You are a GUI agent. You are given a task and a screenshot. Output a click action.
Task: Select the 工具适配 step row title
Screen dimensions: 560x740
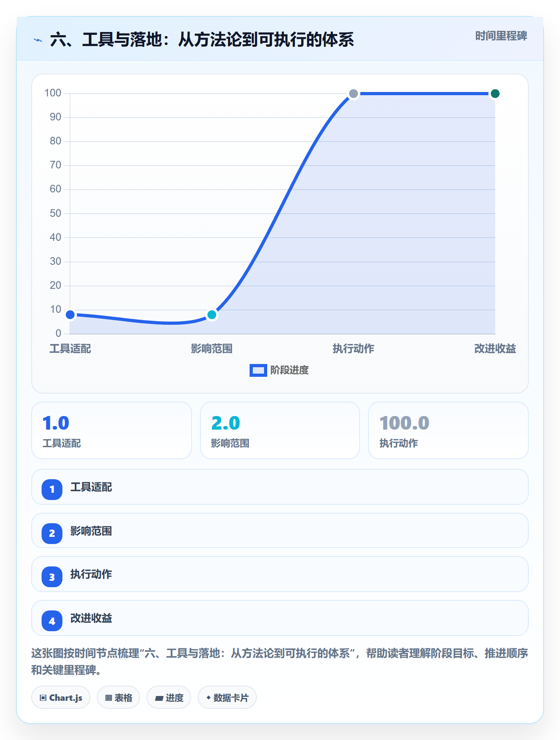click(91, 487)
